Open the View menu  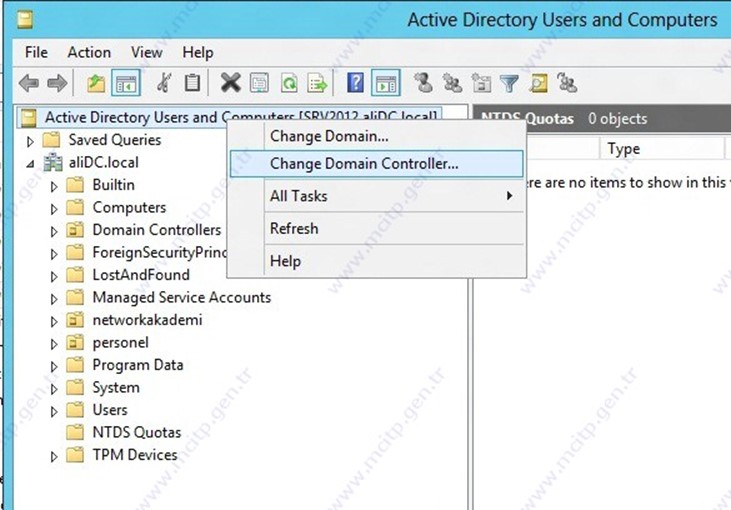tap(147, 52)
